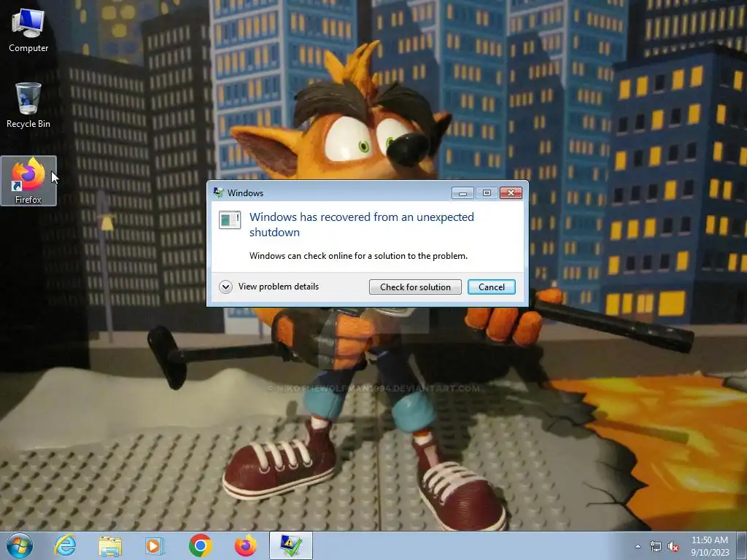
Task: Open the network status tray icon
Action: coord(656,546)
